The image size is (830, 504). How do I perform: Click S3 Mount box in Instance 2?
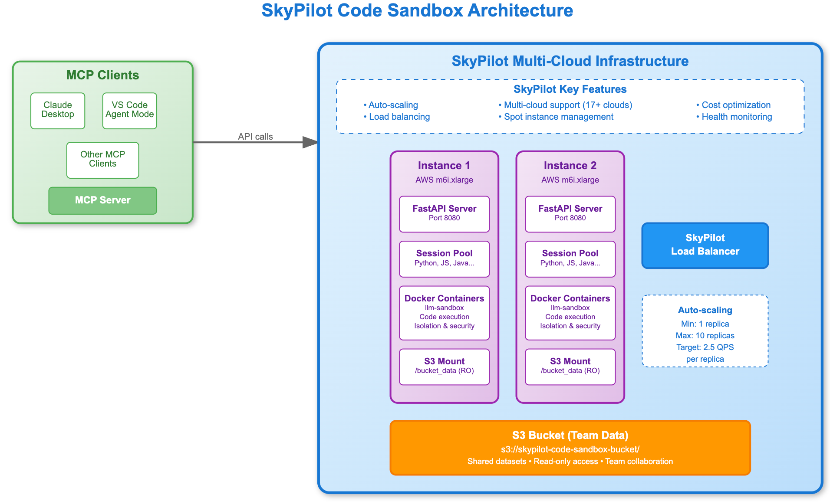[x=570, y=367]
